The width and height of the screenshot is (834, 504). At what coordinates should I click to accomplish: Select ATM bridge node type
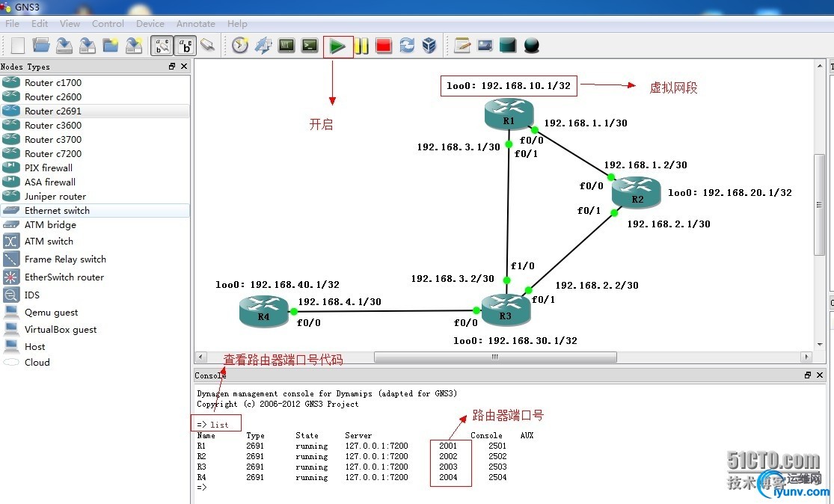(95, 225)
